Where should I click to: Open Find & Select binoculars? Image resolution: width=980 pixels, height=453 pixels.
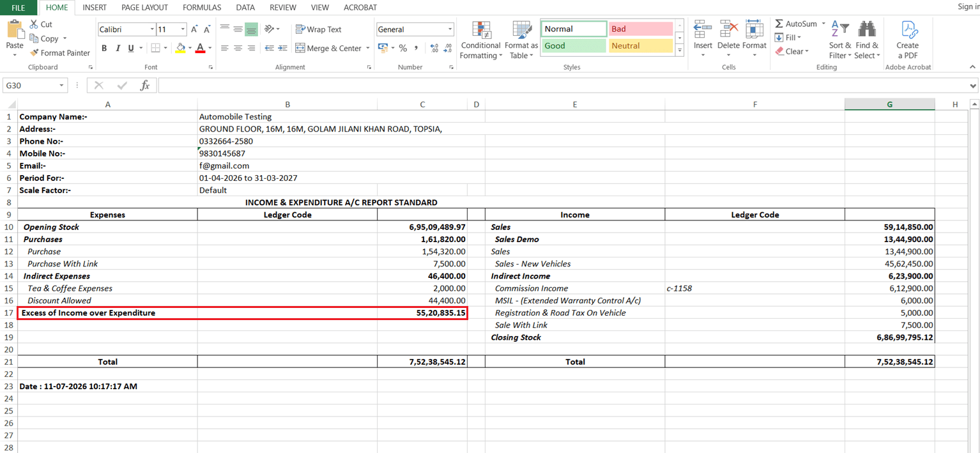click(867, 40)
